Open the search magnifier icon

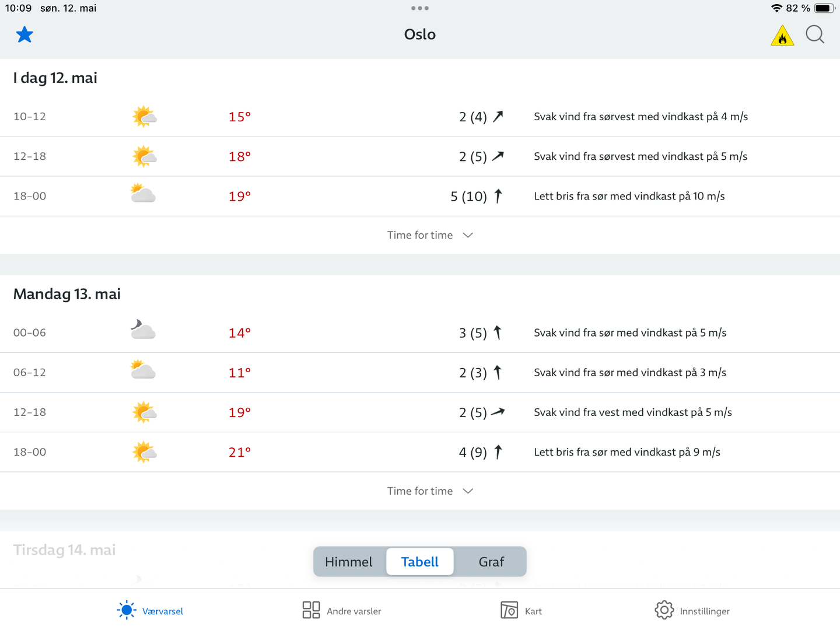(x=815, y=35)
